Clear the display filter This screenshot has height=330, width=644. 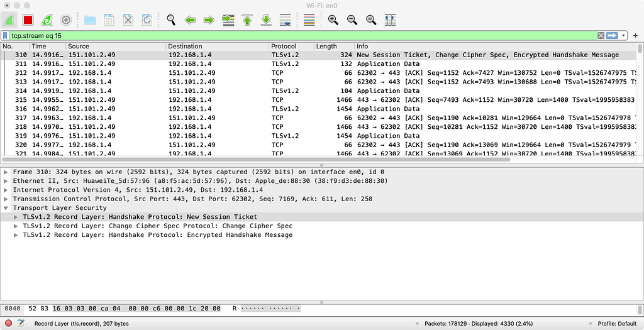point(601,36)
